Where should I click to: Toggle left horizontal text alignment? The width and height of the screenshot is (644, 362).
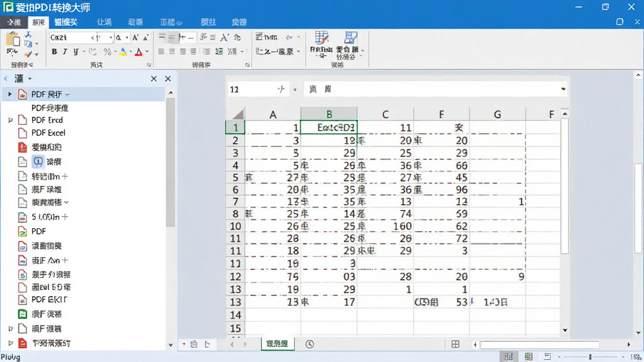(x=161, y=52)
